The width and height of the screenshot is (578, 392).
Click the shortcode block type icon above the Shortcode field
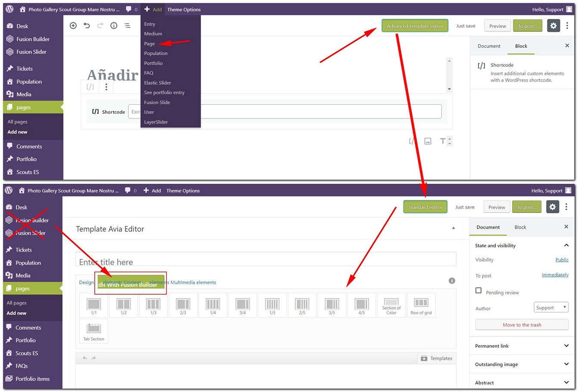90,87
